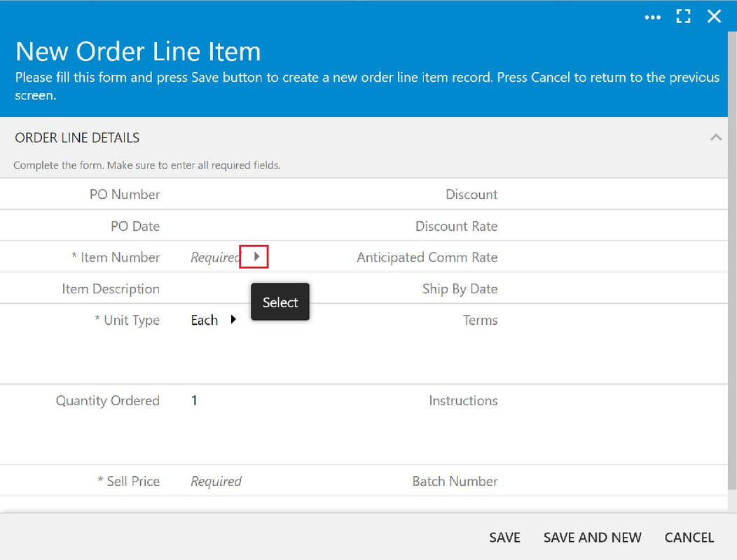Image resolution: width=737 pixels, height=560 pixels.
Task: Collapse the Order Line Details section
Action: pyautogui.click(x=716, y=137)
